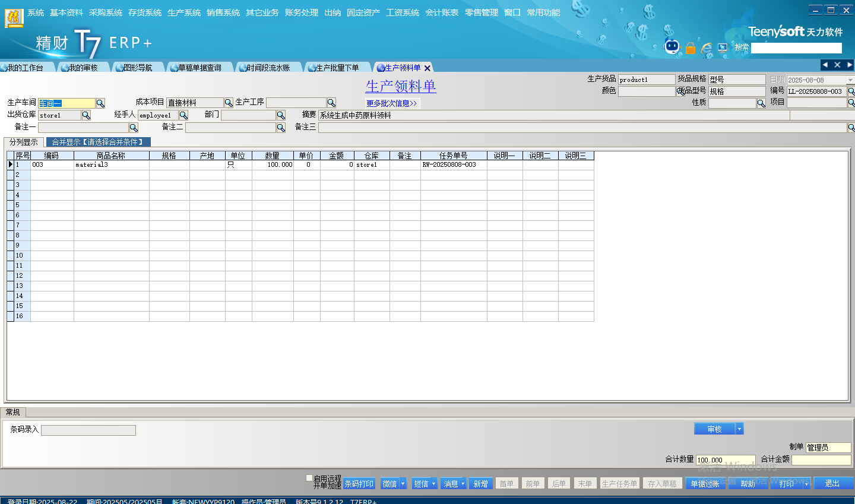This screenshot has width=855, height=504.
Task: Expand the 打印 dropdown arrow
Action: point(806,484)
